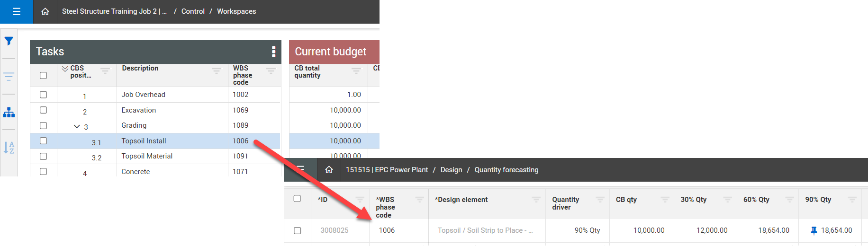Click the Quantity forecasting breadcrumb link
868x246 pixels.
(x=506, y=170)
